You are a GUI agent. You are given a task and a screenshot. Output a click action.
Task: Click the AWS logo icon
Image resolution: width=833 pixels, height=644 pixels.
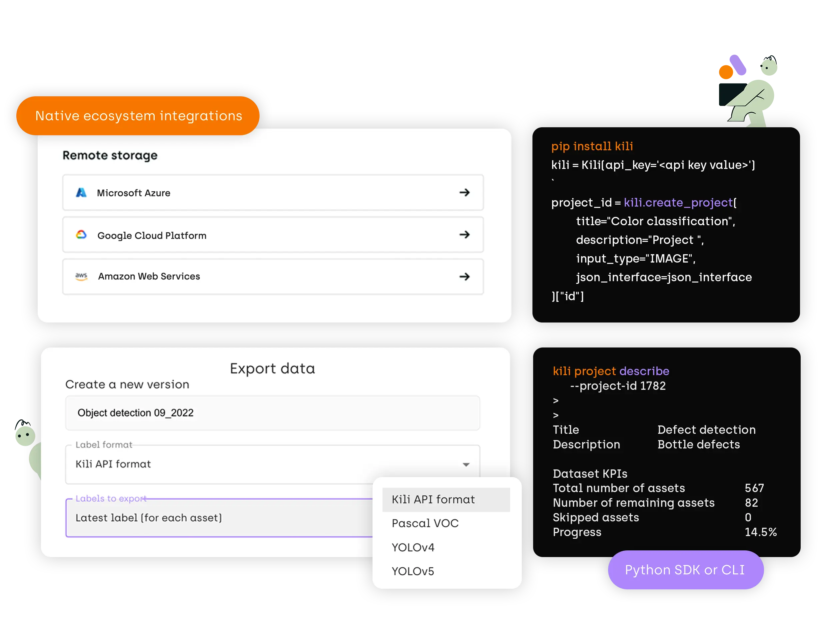point(81,277)
